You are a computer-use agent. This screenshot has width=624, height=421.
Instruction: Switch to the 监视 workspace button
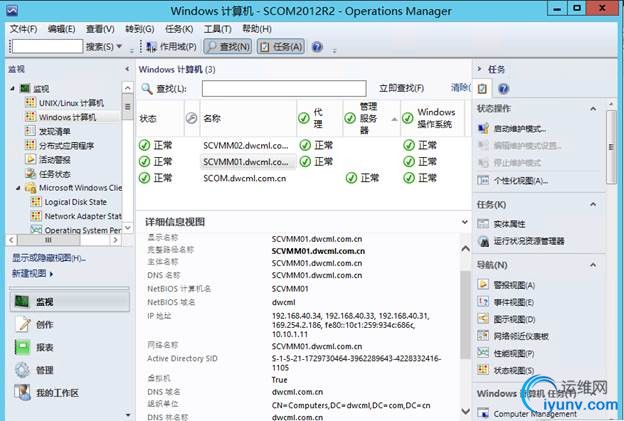70,302
